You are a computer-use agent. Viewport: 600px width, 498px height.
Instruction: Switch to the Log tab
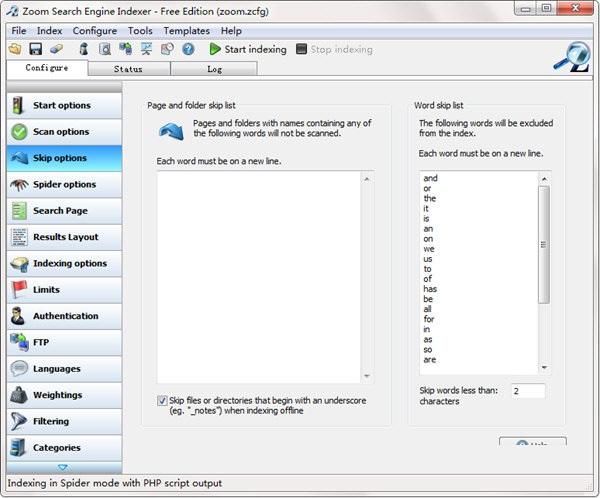[x=214, y=68]
